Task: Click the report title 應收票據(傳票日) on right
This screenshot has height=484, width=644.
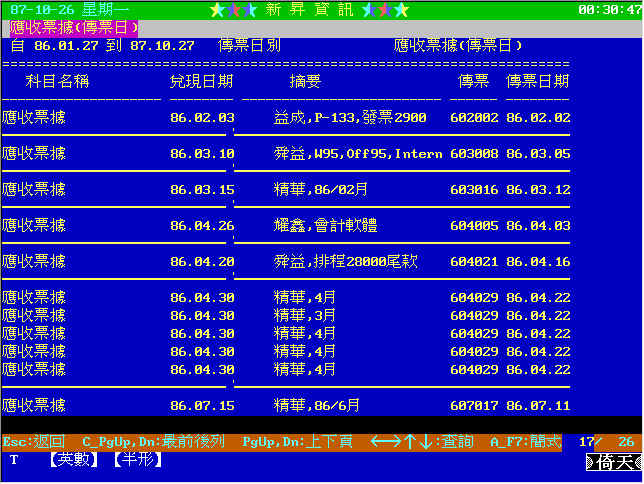Action: point(458,45)
